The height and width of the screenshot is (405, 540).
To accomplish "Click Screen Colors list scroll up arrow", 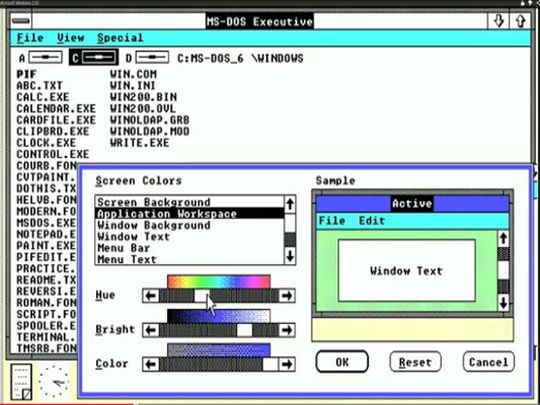I will point(290,204).
